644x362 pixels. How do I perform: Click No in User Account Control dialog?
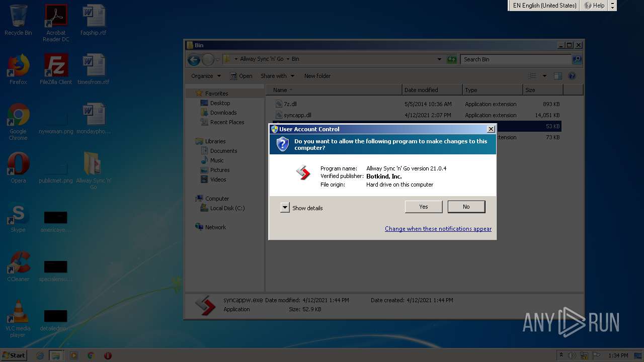point(466,207)
